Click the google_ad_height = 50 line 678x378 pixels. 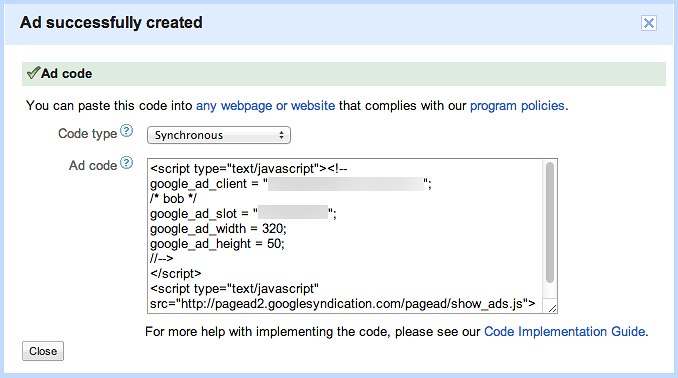click(x=217, y=244)
